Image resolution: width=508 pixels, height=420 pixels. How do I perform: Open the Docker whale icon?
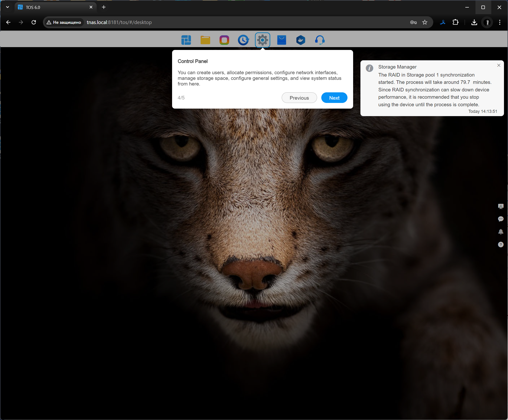coord(301,40)
